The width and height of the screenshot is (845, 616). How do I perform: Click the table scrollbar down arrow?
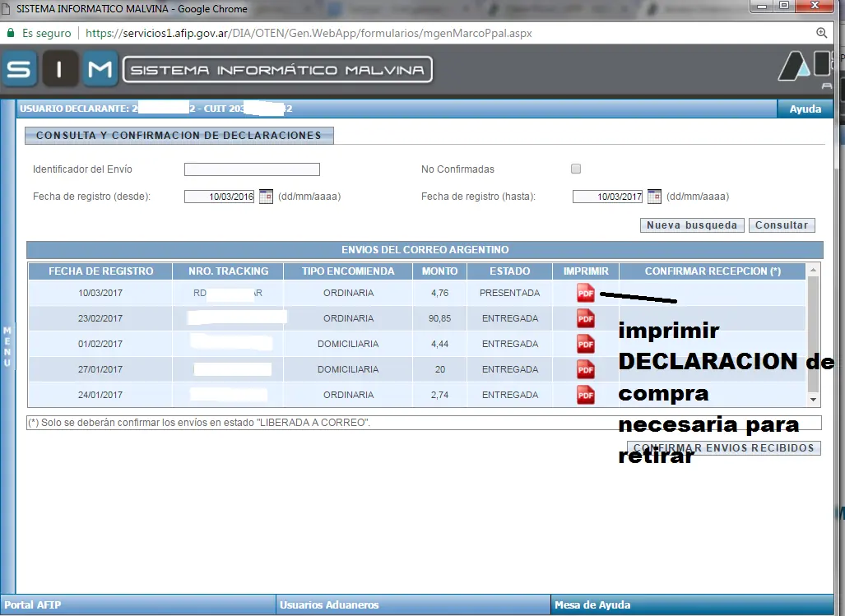(x=813, y=400)
